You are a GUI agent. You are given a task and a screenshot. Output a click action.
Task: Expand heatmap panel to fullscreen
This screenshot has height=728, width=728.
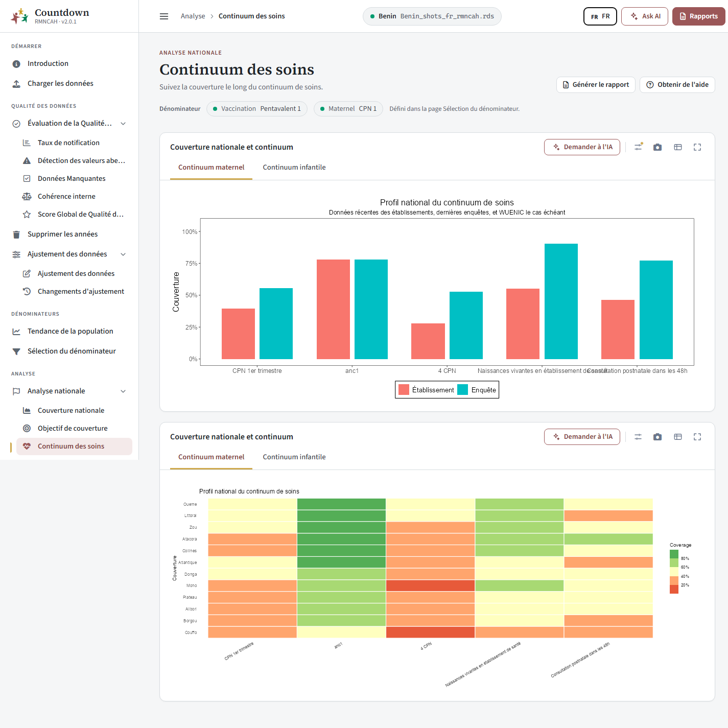click(697, 437)
